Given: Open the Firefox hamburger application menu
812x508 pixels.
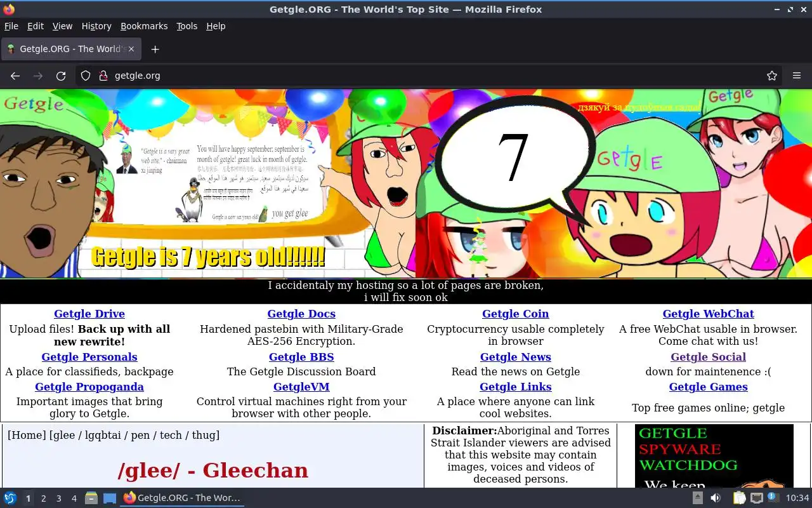Looking at the screenshot, I should point(797,76).
